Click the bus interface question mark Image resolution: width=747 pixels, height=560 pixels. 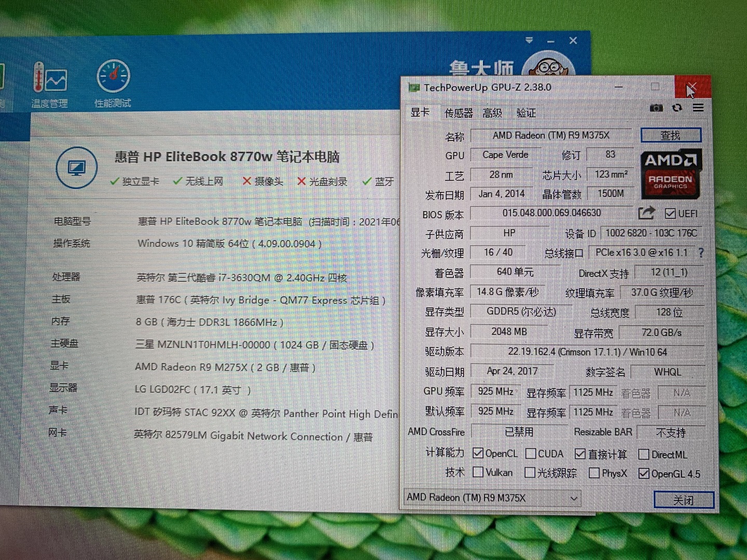pos(701,253)
